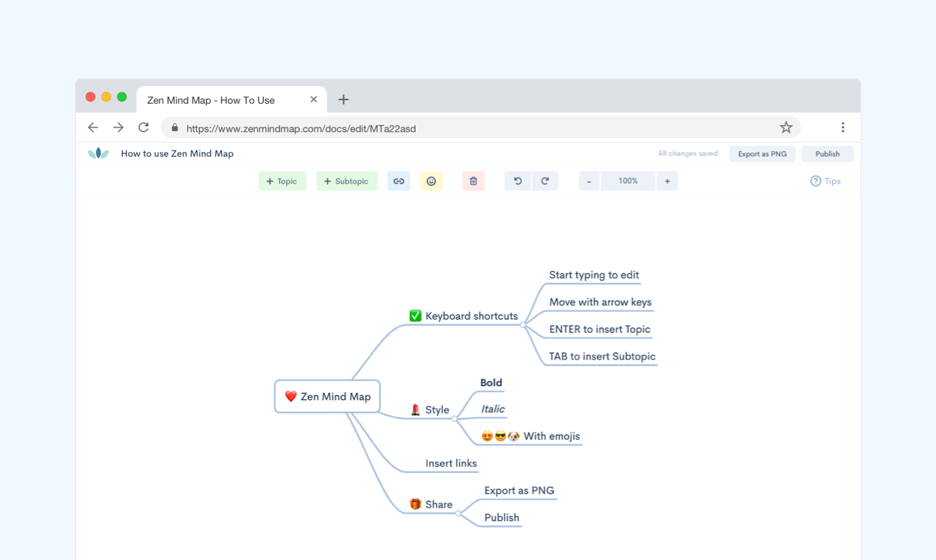Open a new browser tab
Viewport: 936px width, 560px height.
coord(343,98)
